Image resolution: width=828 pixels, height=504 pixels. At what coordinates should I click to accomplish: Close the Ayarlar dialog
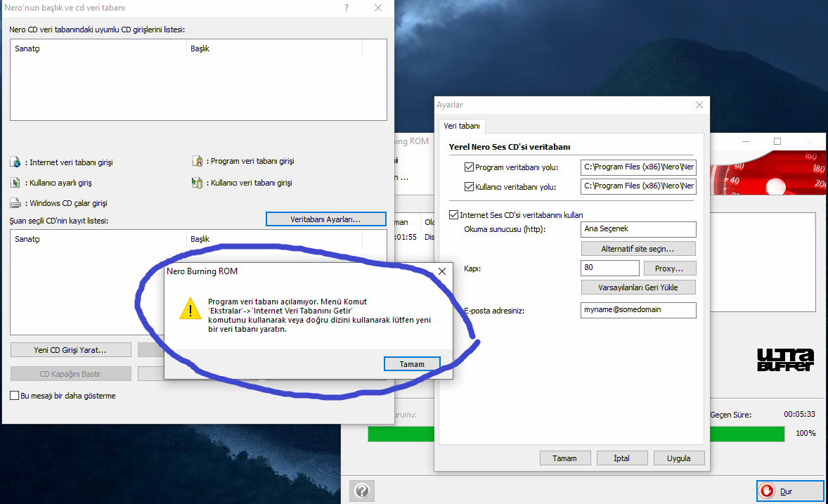tap(699, 105)
